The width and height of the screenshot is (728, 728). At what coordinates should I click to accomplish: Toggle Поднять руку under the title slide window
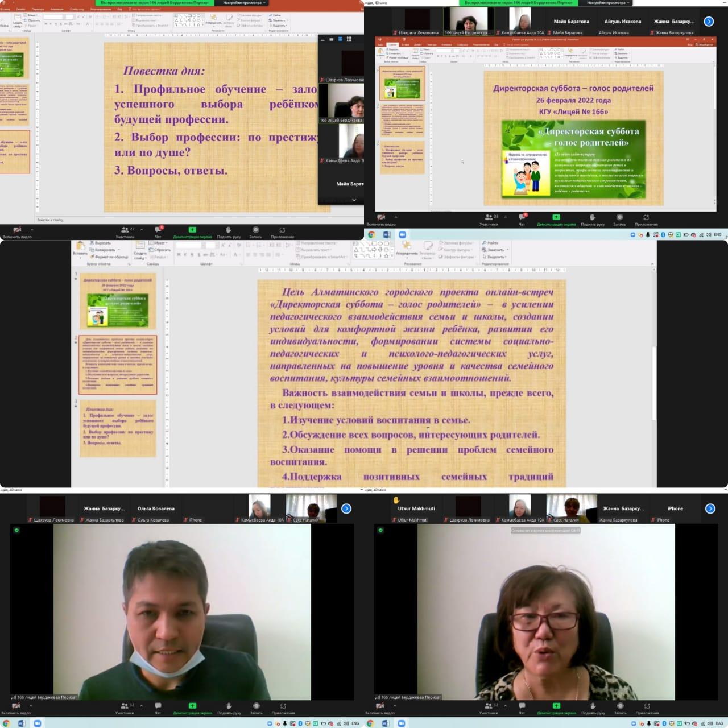592,220
